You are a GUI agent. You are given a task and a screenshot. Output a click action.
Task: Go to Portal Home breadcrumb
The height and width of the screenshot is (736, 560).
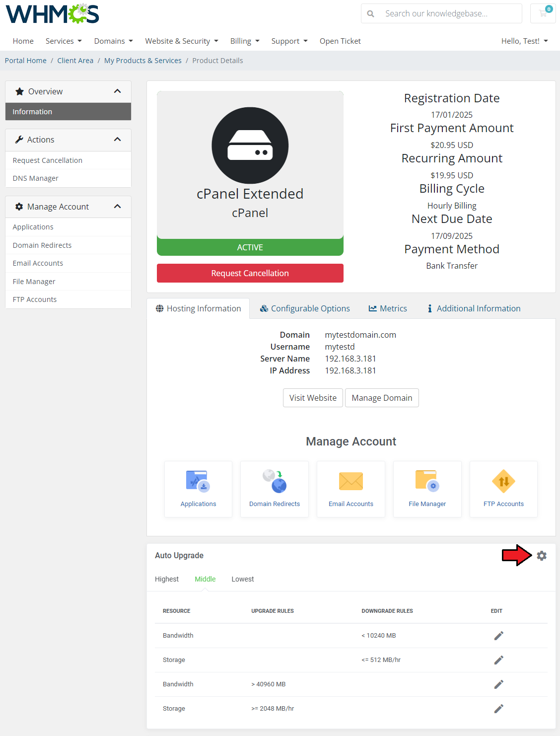pyautogui.click(x=26, y=61)
